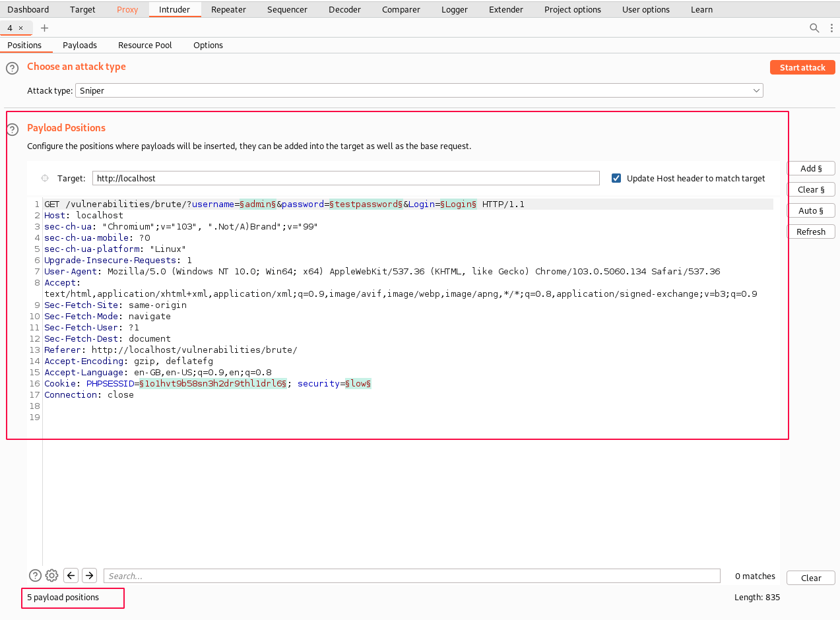The height and width of the screenshot is (620, 840).
Task: Toggle Update Host header to match target
Action: [x=616, y=178]
